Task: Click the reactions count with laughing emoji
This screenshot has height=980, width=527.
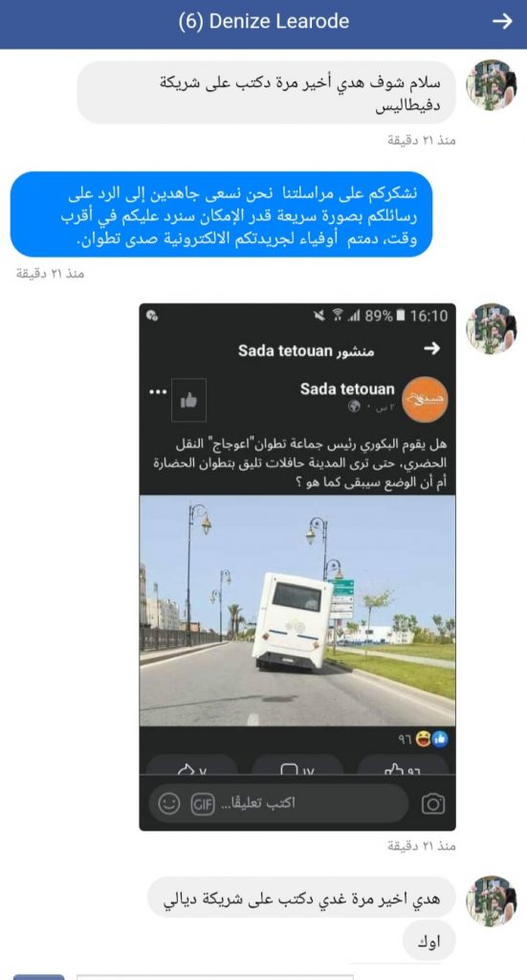Action: (x=423, y=740)
